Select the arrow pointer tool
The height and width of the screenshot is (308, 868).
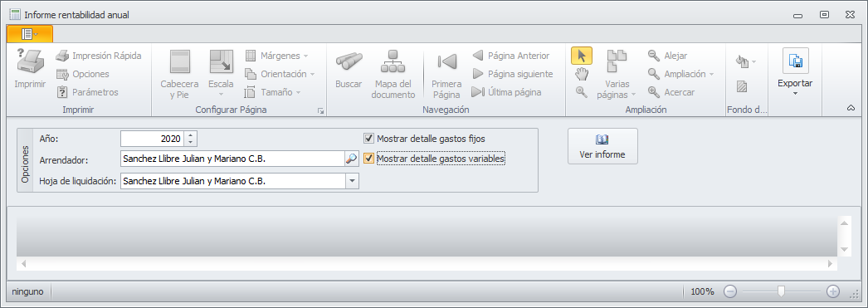581,56
